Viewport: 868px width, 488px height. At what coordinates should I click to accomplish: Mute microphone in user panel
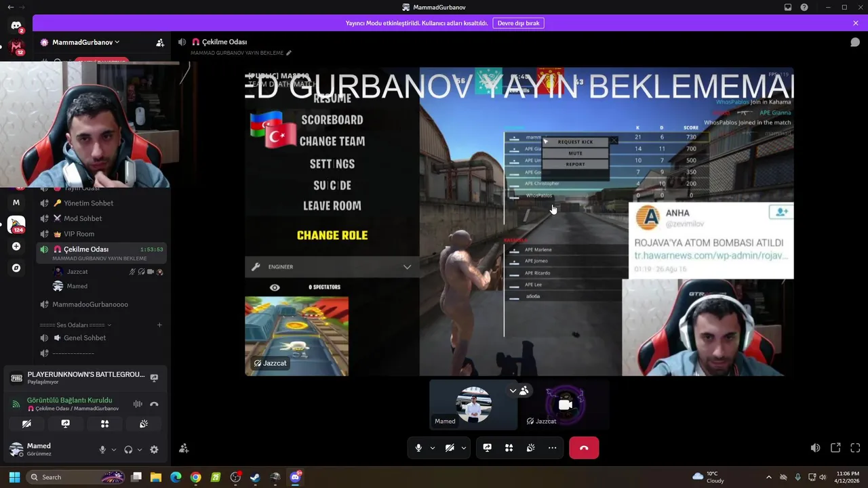point(102,449)
